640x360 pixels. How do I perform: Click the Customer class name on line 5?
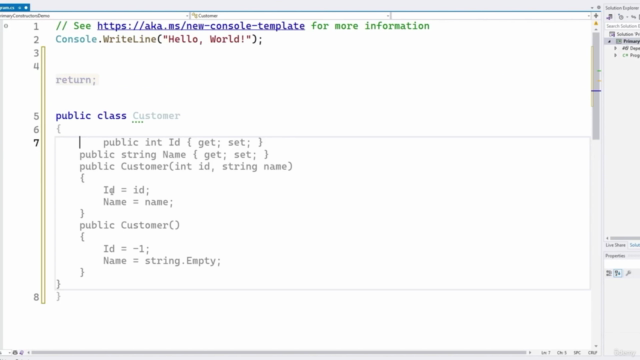pyautogui.click(x=156, y=116)
